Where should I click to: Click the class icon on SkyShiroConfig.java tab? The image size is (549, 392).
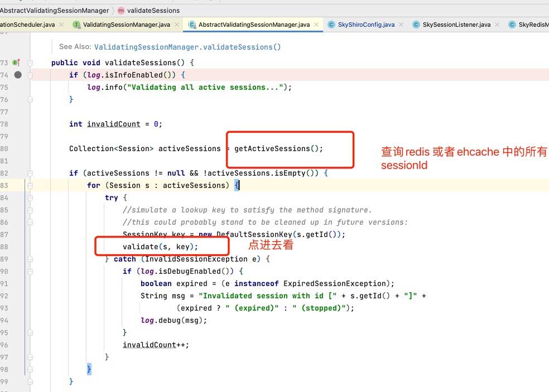coord(331,25)
